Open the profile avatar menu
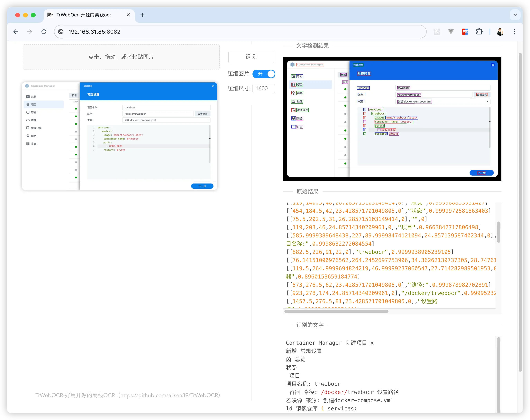 click(x=500, y=32)
